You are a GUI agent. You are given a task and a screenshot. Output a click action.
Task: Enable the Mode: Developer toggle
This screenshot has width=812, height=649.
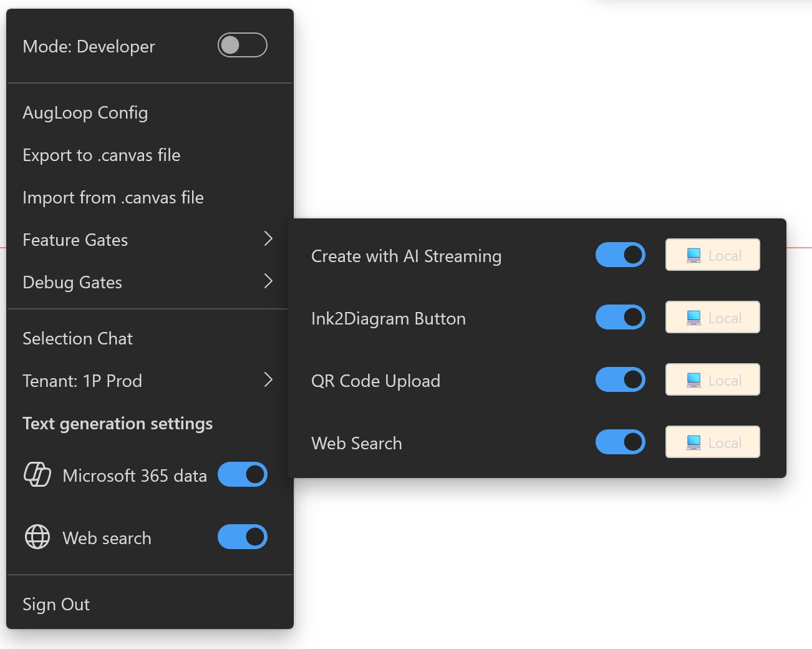point(243,46)
